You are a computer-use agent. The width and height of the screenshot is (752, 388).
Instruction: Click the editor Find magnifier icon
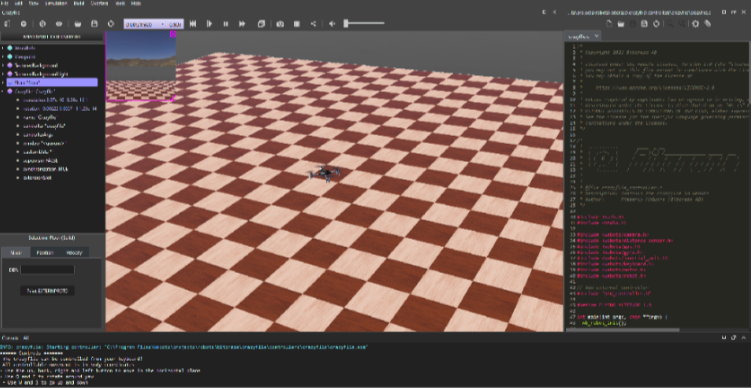pyautogui.click(x=670, y=24)
